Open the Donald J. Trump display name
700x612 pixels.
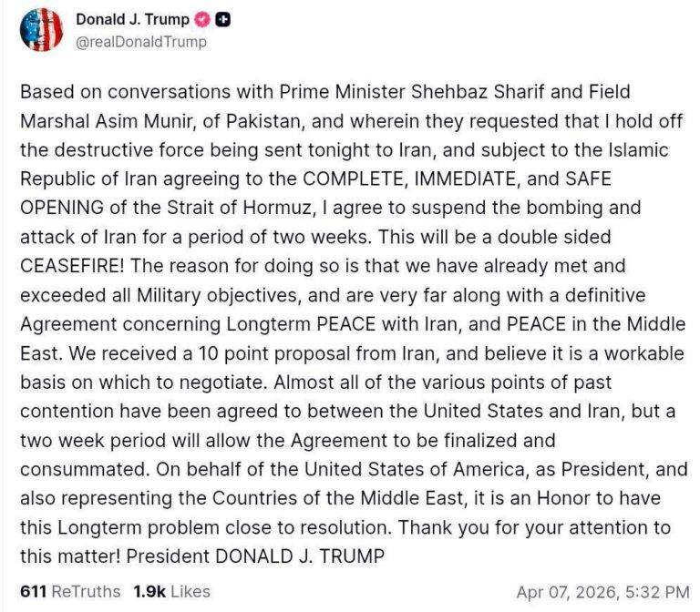point(132,20)
